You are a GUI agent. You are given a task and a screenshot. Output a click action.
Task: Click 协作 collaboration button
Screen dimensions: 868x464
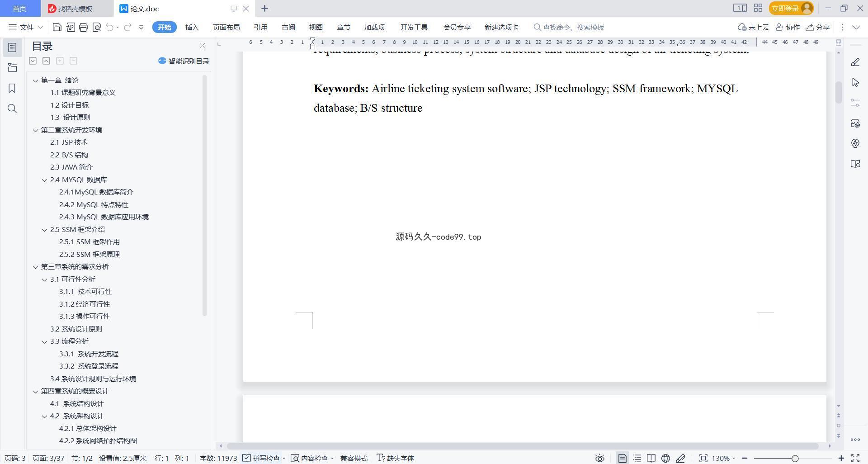click(788, 27)
